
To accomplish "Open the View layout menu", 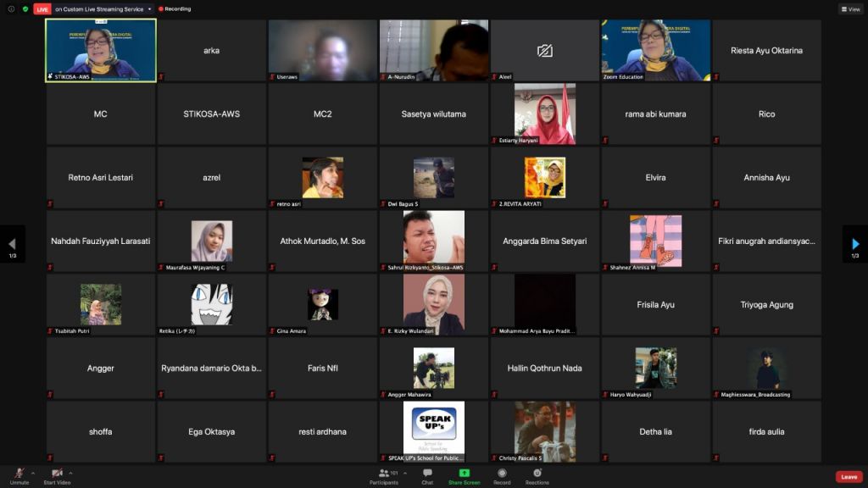I will 850,8.
